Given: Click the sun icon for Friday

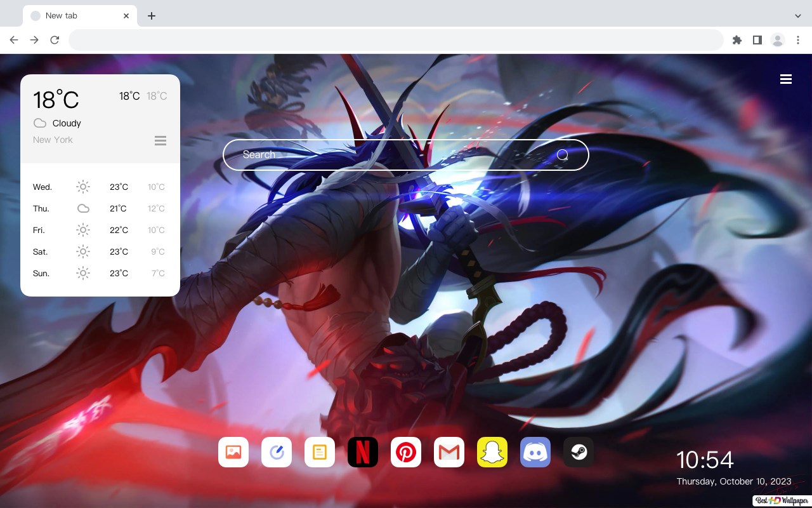Looking at the screenshot, I should [x=83, y=230].
